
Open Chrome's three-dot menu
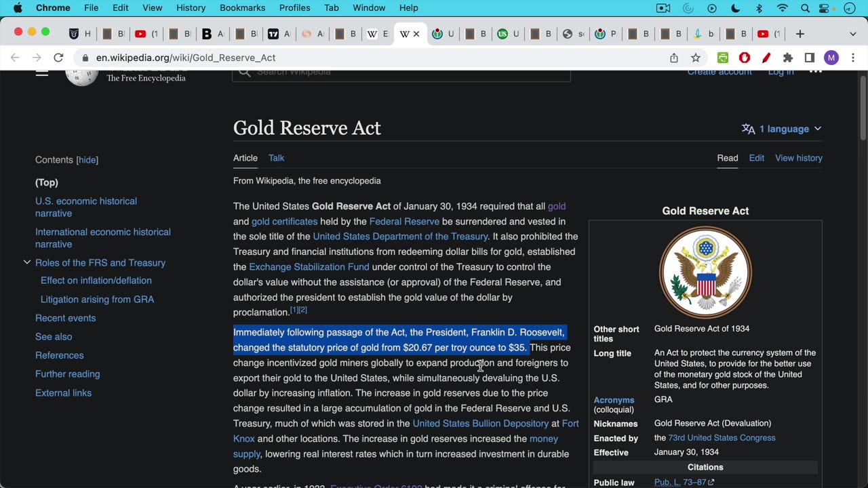[853, 58]
